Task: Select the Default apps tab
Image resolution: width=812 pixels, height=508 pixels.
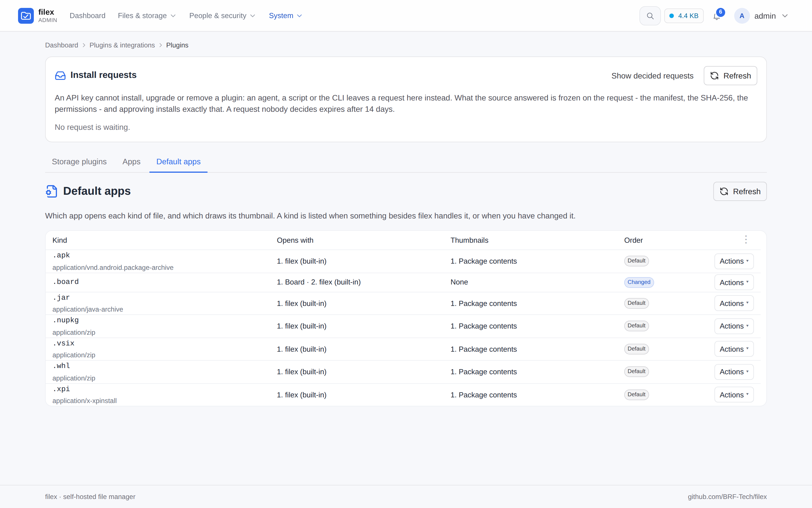Action: (178, 162)
